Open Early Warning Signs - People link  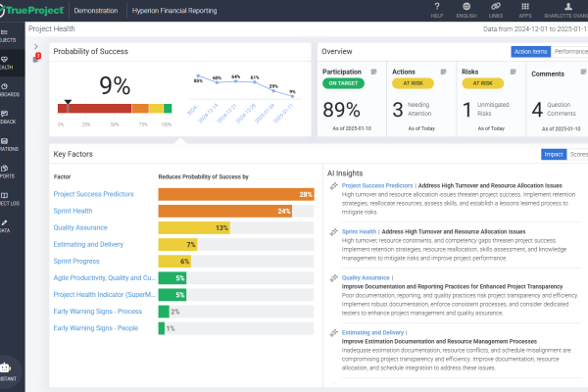click(x=96, y=328)
